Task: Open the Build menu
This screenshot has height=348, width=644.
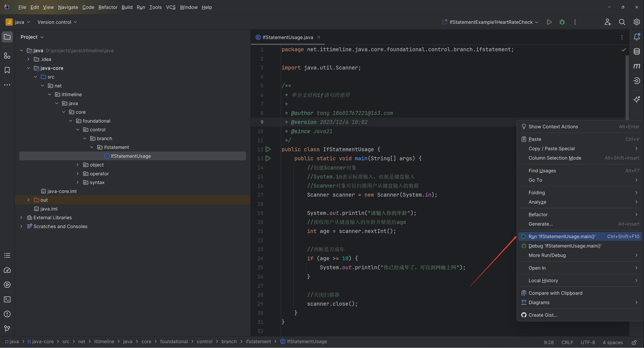Action: tap(127, 7)
